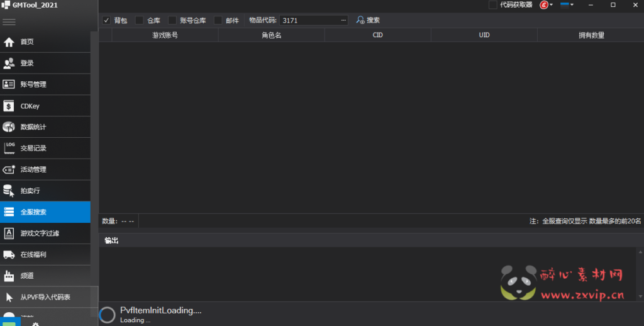The height and width of the screenshot is (326, 644).
Task: Tick the 代码获取器 checkbox
Action: click(492, 5)
